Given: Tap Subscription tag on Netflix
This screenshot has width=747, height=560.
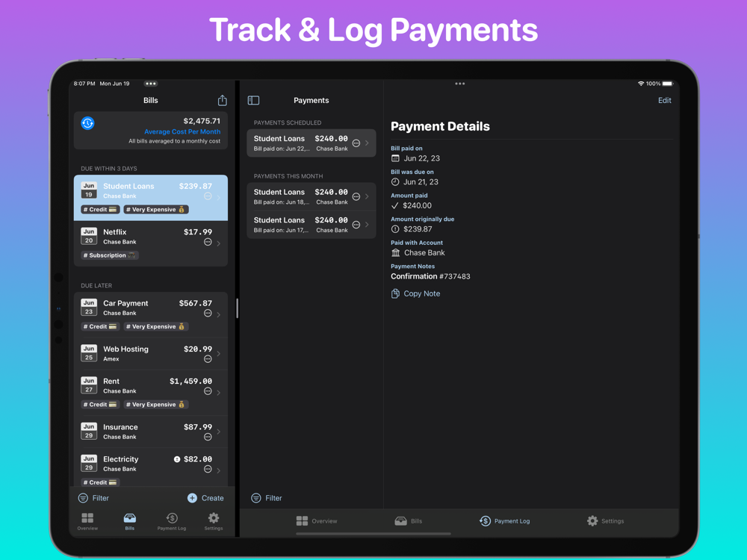Looking at the screenshot, I should point(110,255).
